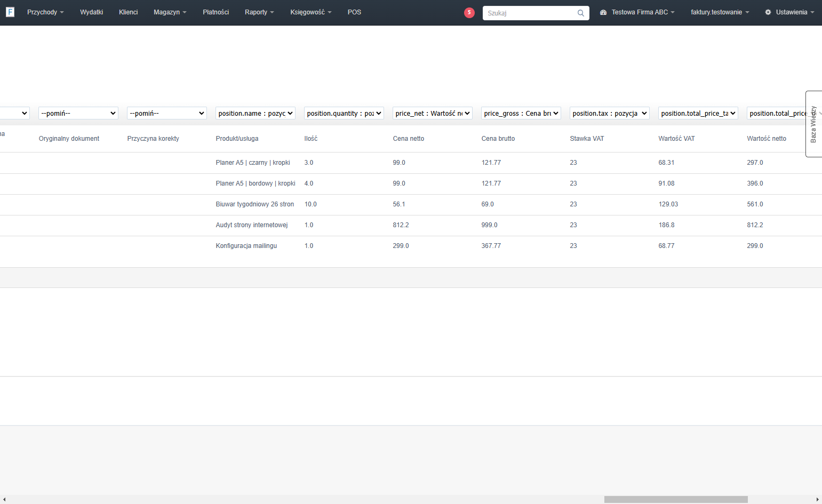Screen dimensions: 822x504
Task: Click the horizontal scrollbar right arrow
Action: (818, 500)
